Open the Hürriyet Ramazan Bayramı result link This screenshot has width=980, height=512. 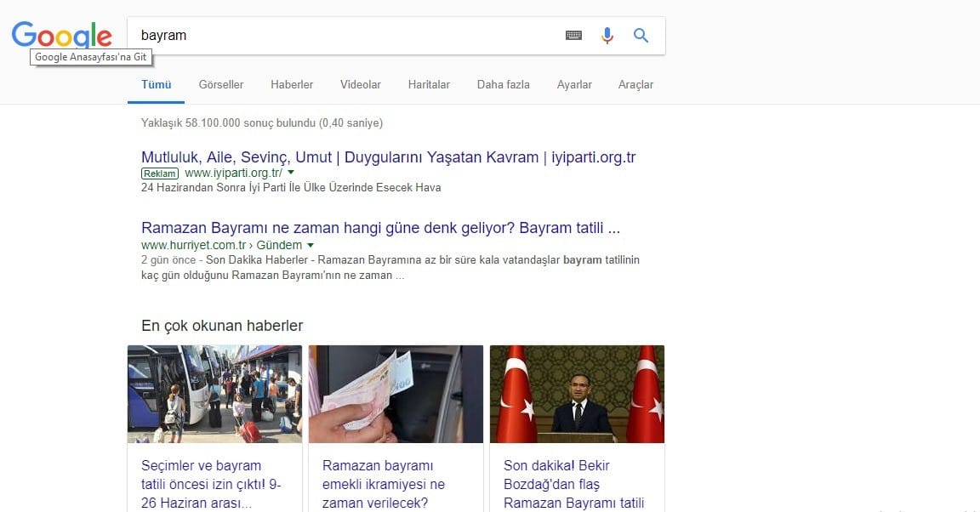[x=380, y=229]
